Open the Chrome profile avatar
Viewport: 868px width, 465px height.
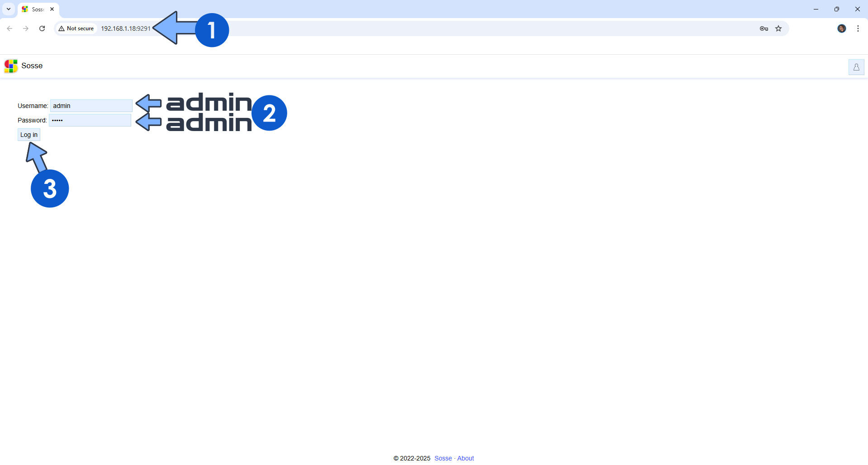841,28
